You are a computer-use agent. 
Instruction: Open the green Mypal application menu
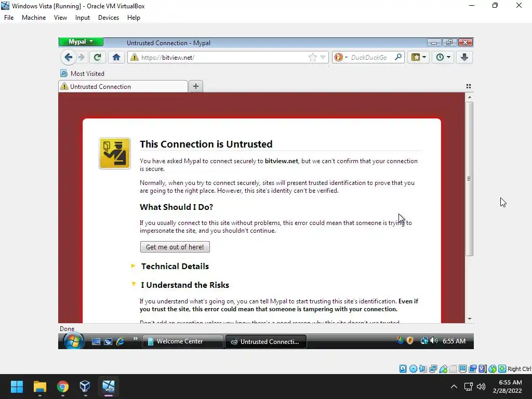click(x=81, y=42)
